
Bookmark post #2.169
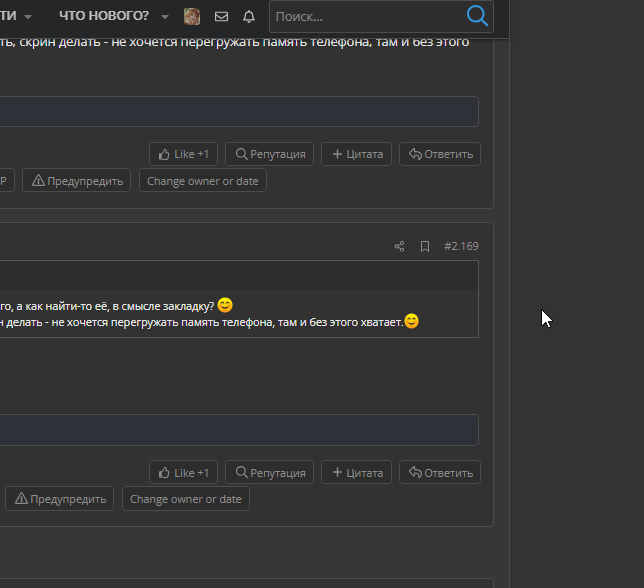click(x=425, y=246)
